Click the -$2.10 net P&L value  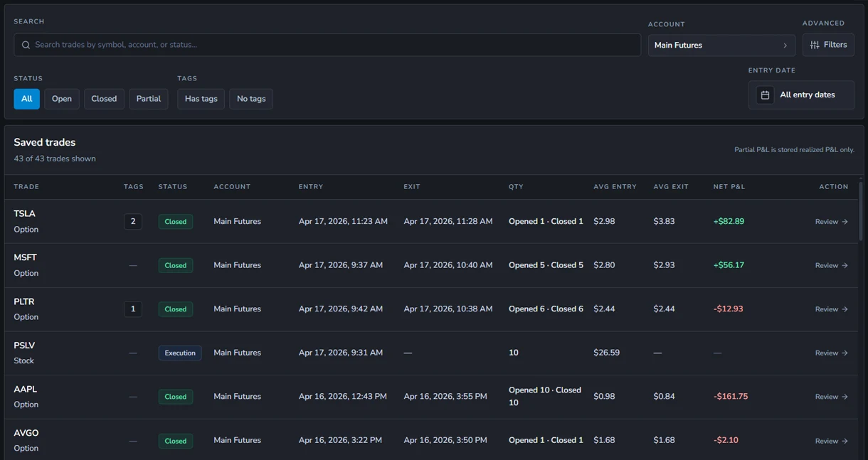(x=726, y=441)
